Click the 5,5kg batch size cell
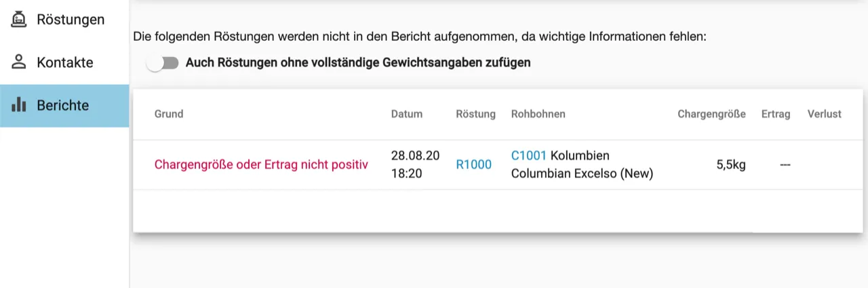The width and height of the screenshot is (868, 288). [731, 164]
